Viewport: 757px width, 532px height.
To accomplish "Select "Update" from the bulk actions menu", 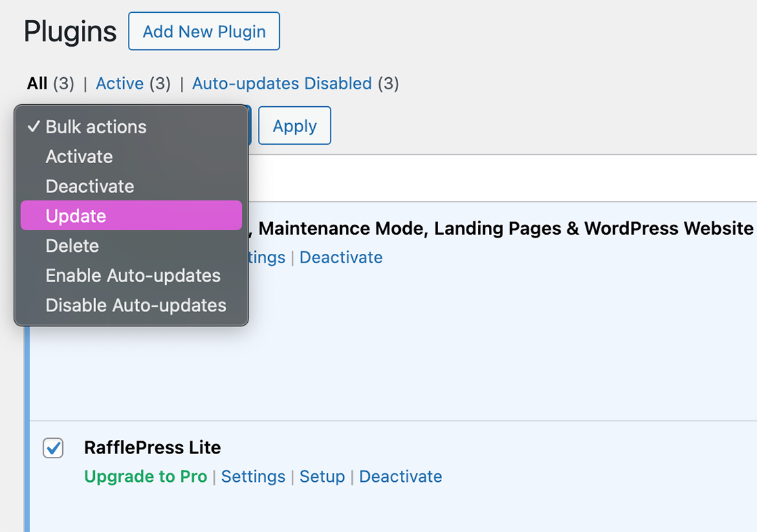I will 74,215.
